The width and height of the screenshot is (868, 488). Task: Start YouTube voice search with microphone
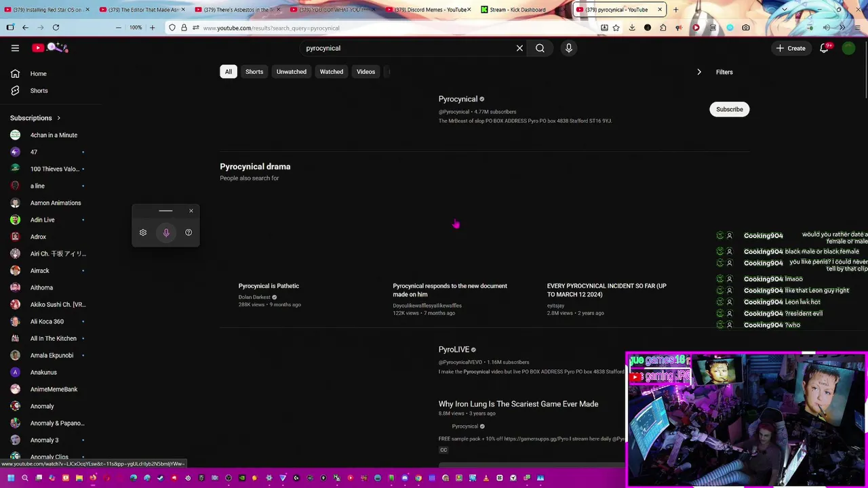pyautogui.click(x=568, y=48)
